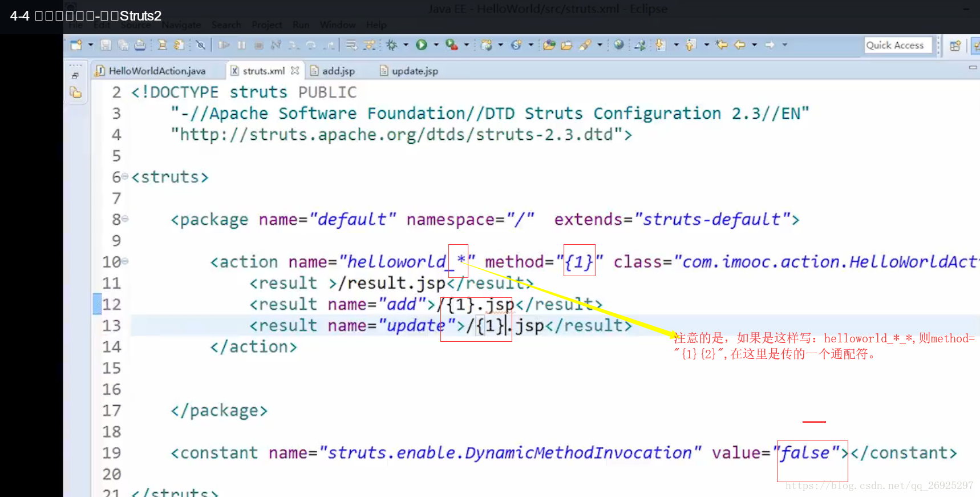Click the Disconnect debug icon
Screen dimensions: 980x497
pyautogui.click(x=276, y=45)
